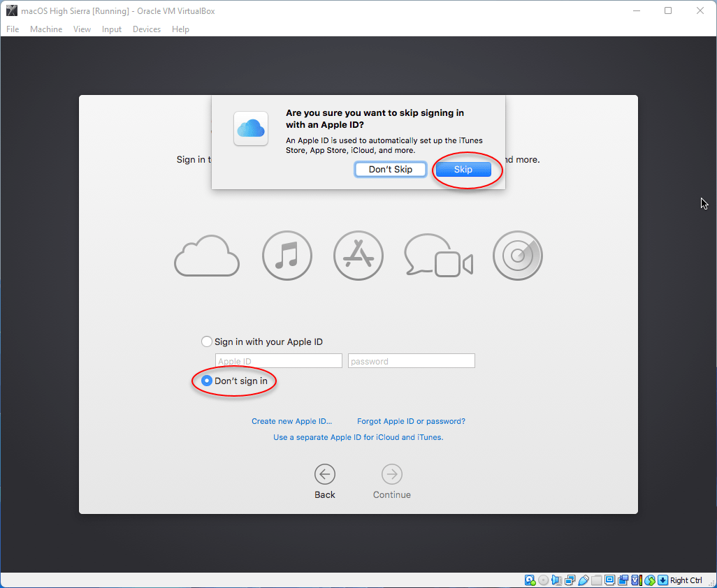717x588 pixels.
Task: Go to the previous step with Back
Action: tap(325, 482)
